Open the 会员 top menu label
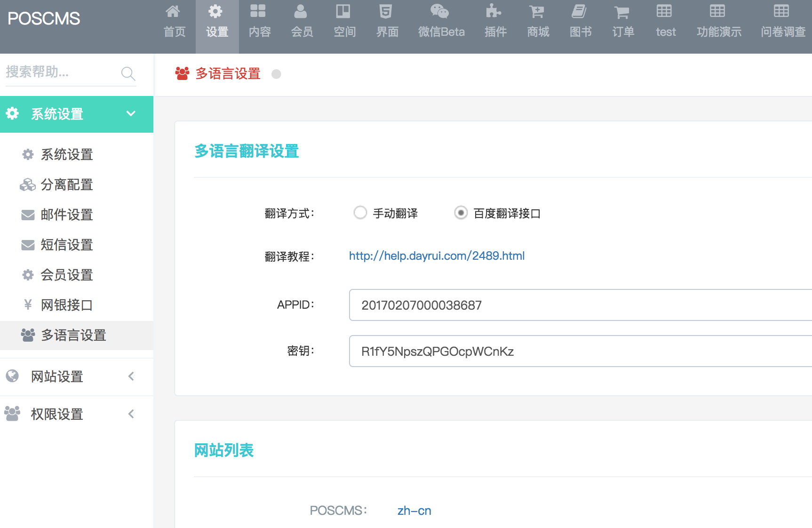 (x=302, y=32)
